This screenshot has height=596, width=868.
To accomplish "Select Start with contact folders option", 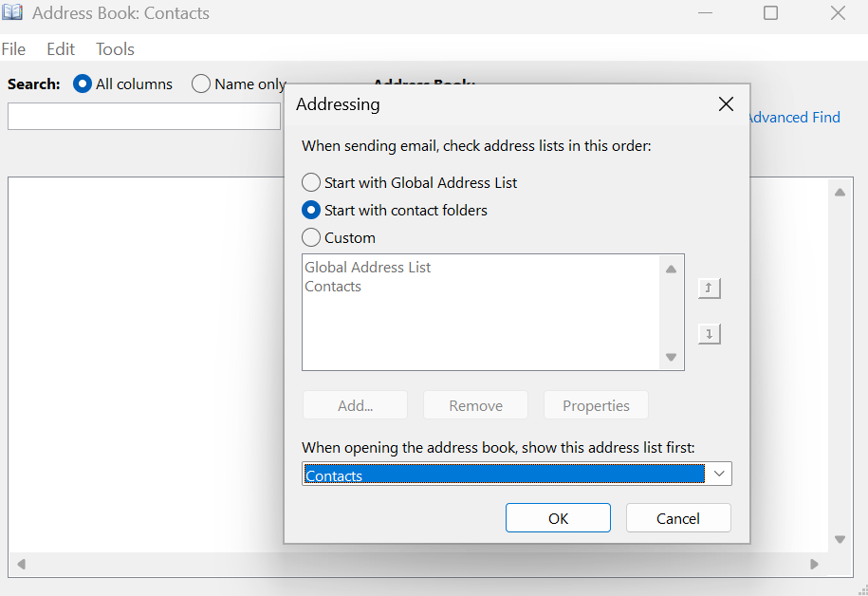I will coord(394,210).
